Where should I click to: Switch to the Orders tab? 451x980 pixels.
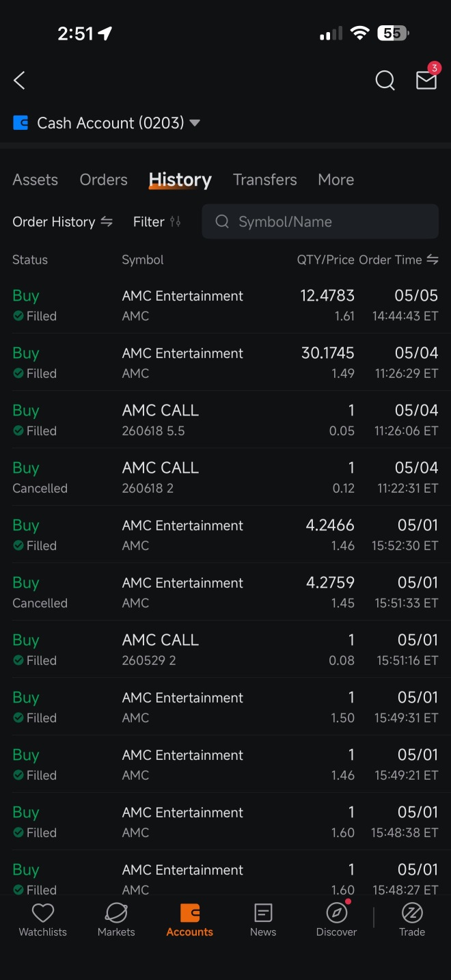(x=104, y=180)
